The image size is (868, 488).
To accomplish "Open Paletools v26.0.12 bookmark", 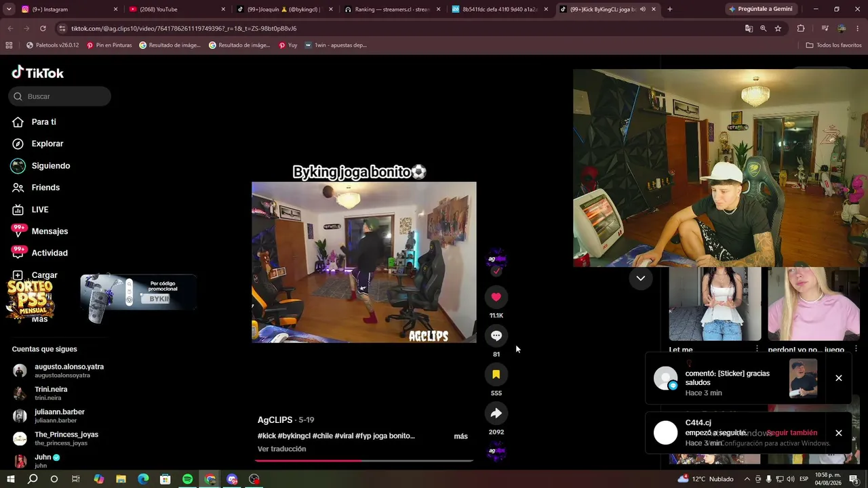I will (52, 45).
